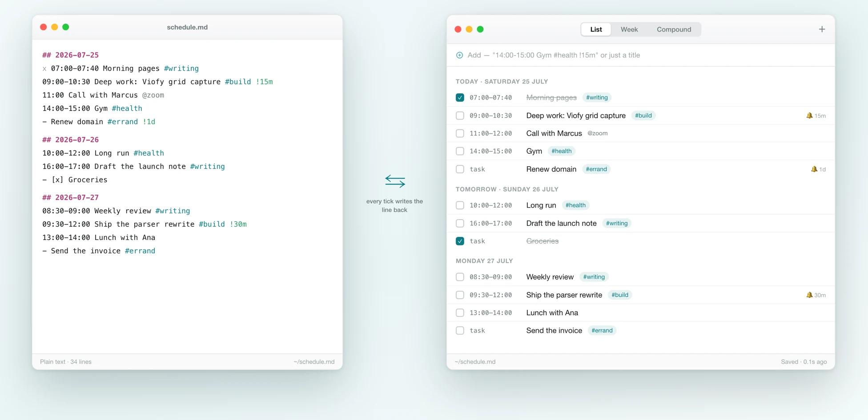
Task: Click the Monday 27 July header
Action: coord(484,261)
